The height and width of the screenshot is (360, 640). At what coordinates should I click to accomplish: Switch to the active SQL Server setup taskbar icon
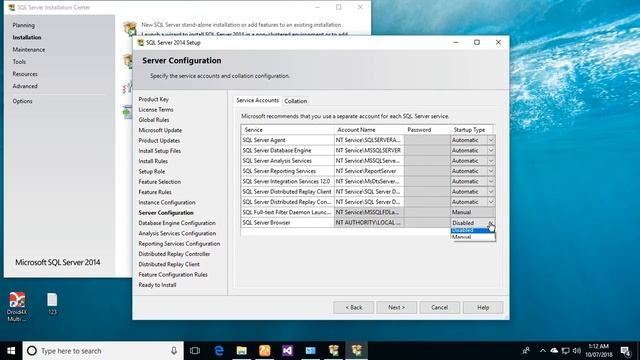coord(357,351)
